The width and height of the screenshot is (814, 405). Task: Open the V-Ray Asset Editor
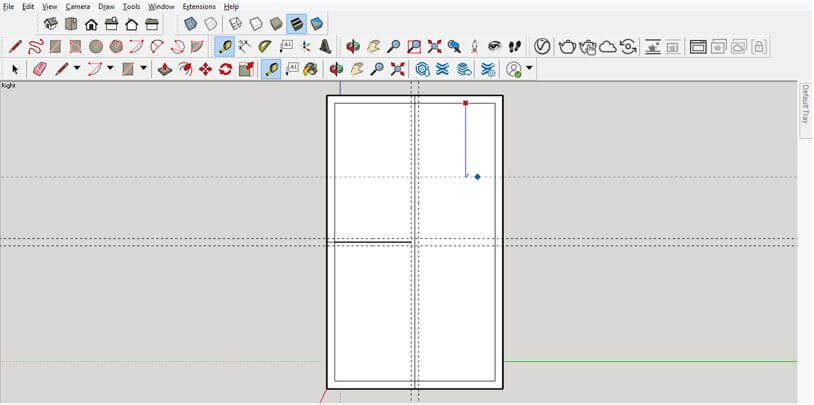(x=542, y=47)
